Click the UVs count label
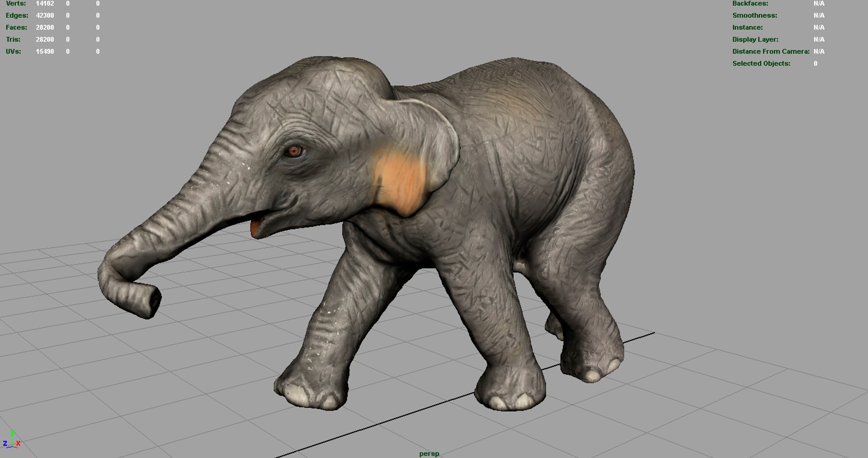 [14, 52]
